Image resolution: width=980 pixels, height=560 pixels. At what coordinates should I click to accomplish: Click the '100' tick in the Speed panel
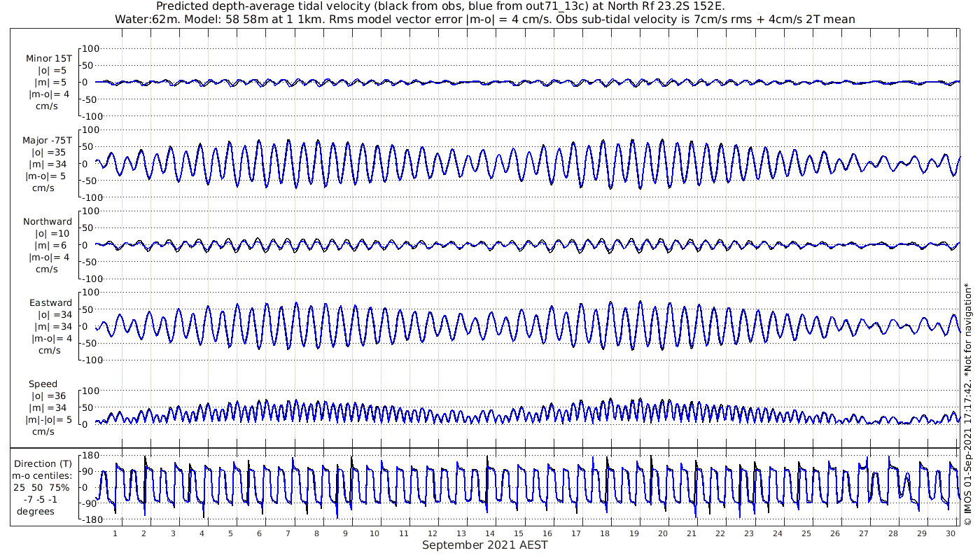coord(92,391)
